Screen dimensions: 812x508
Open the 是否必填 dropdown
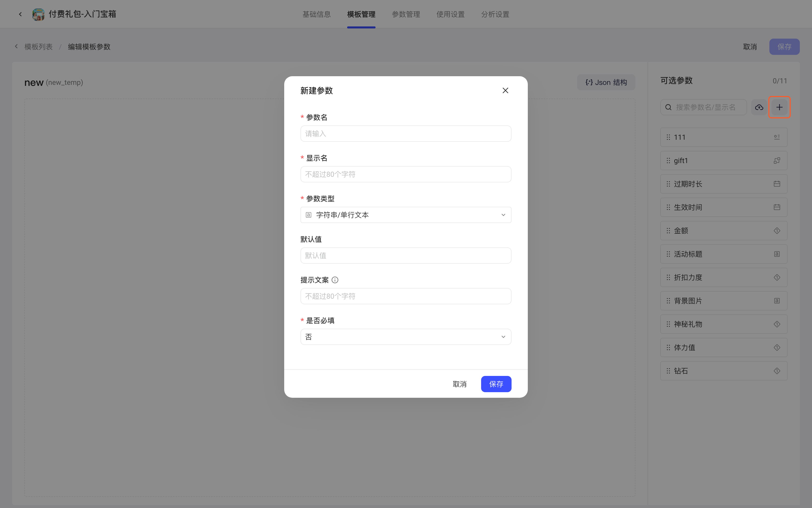click(x=406, y=337)
